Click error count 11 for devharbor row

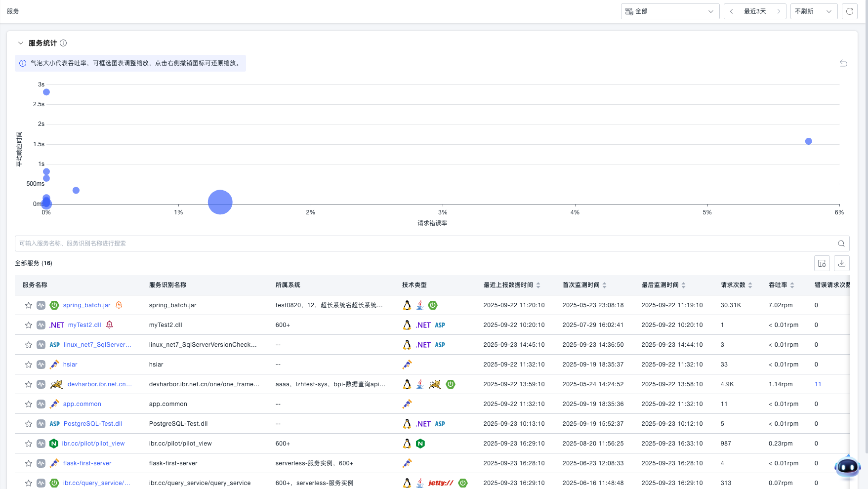tap(818, 384)
